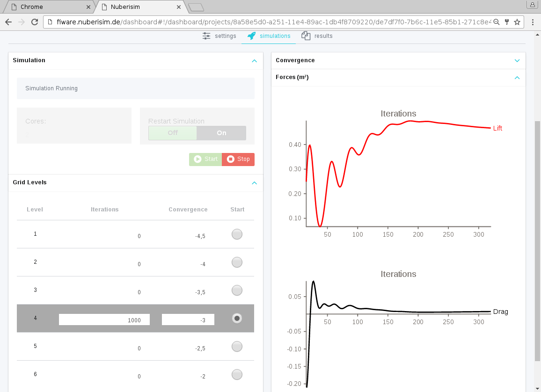Turn Restart Simulation On
Viewport: 541px width, 392px height.
click(221, 133)
